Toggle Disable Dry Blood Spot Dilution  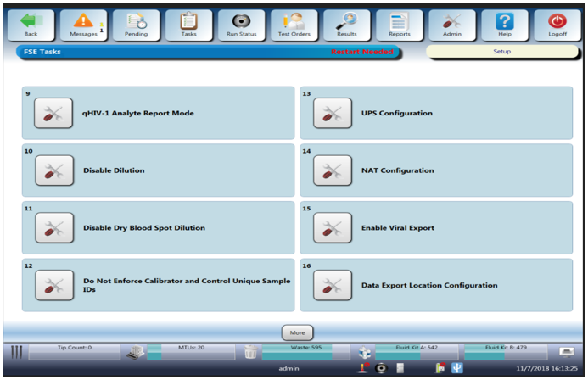click(x=53, y=228)
